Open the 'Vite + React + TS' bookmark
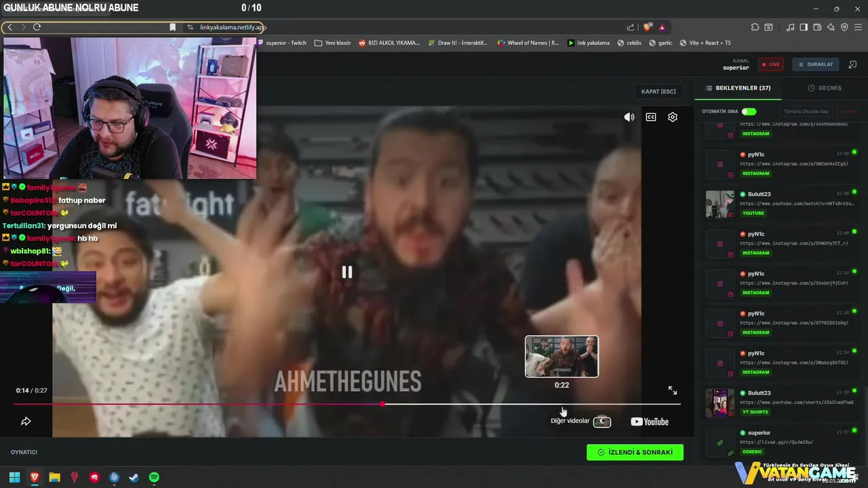Image resolution: width=868 pixels, height=488 pixels. [705, 43]
